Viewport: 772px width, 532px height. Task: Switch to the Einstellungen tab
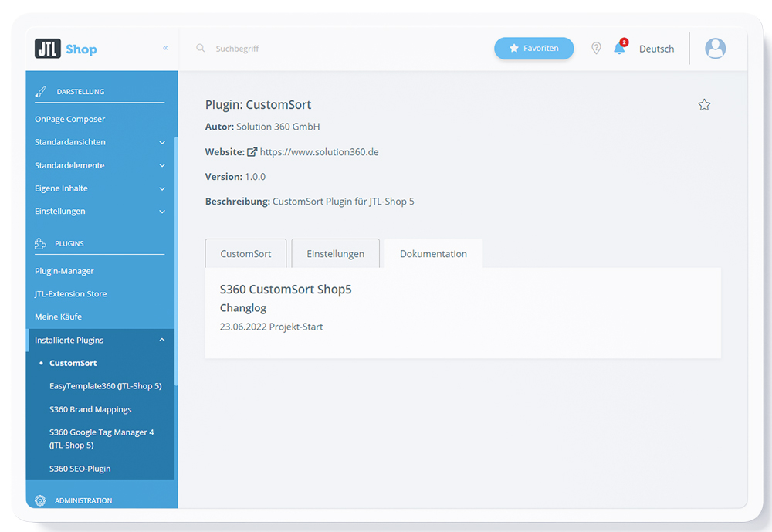(335, 254)
